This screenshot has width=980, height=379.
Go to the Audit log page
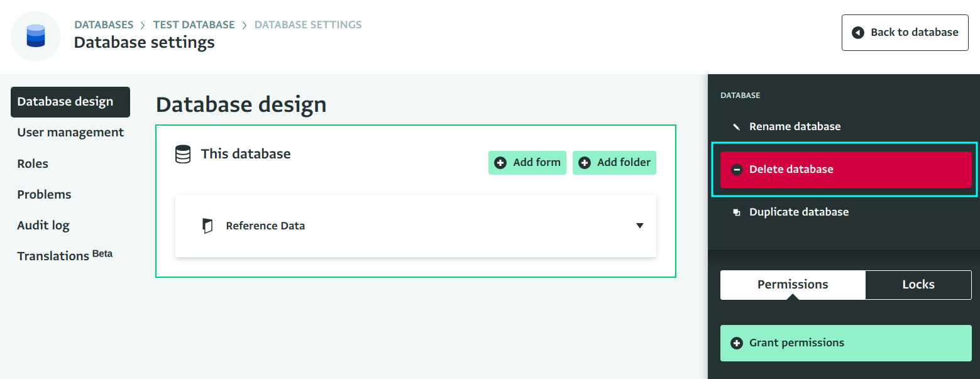point(43,226)
